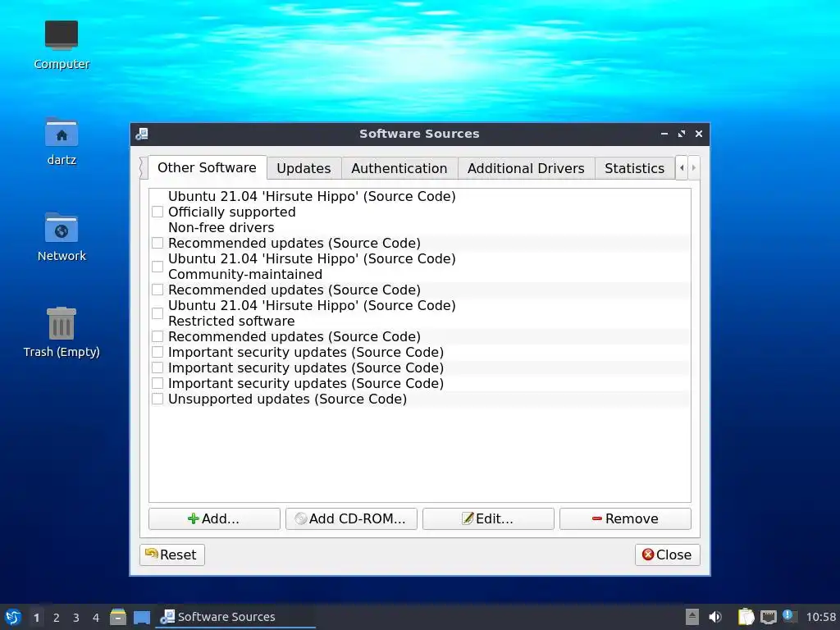Click the show desktop taskbar icon
The height and width of the screenshot is (630, 840).
(141, 617)
